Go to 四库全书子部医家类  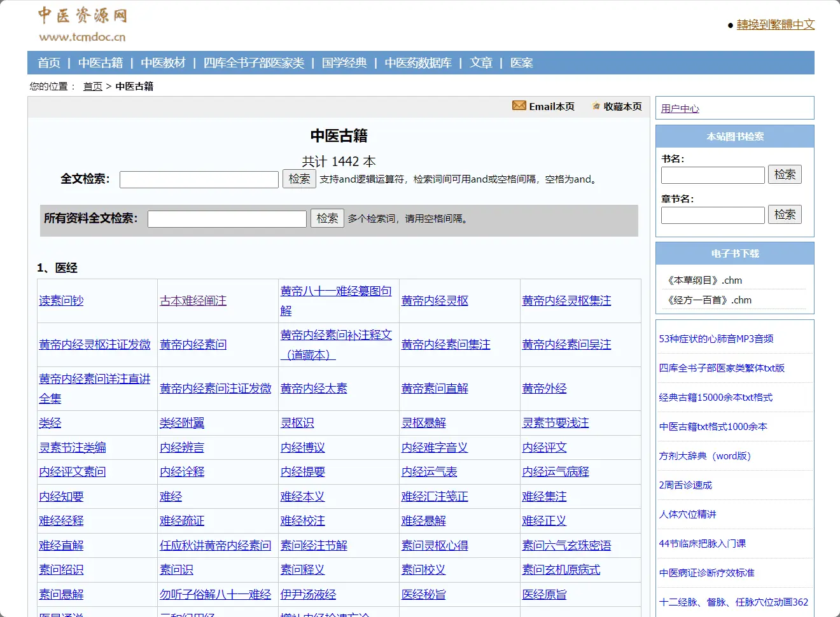click(x=255, y=62)
